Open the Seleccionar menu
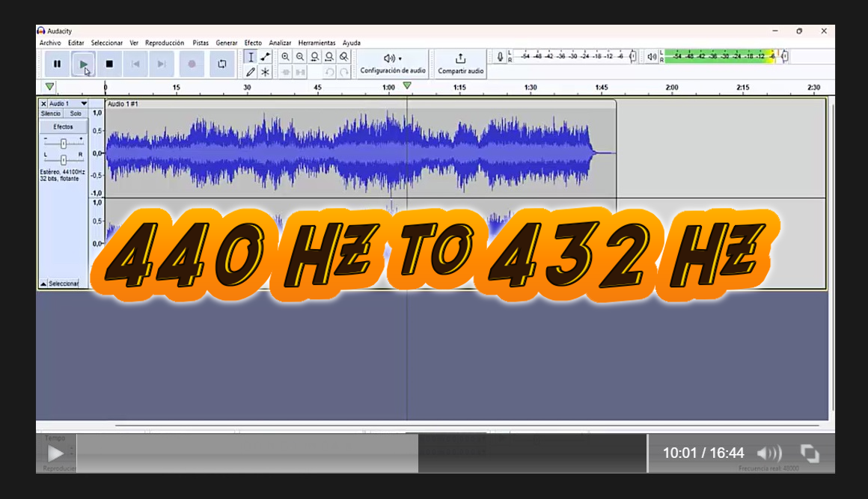The width and height of the screenshot is (868, 499). (x=106, y=43)
